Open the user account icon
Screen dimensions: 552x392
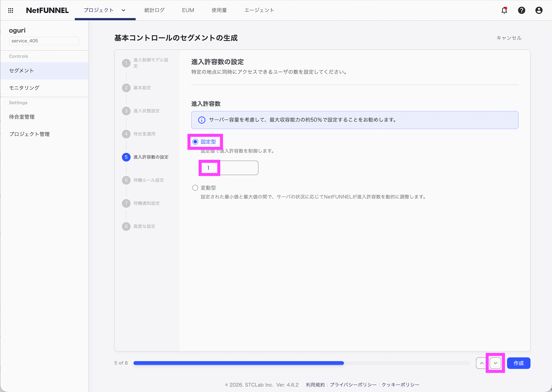[539, 10]
